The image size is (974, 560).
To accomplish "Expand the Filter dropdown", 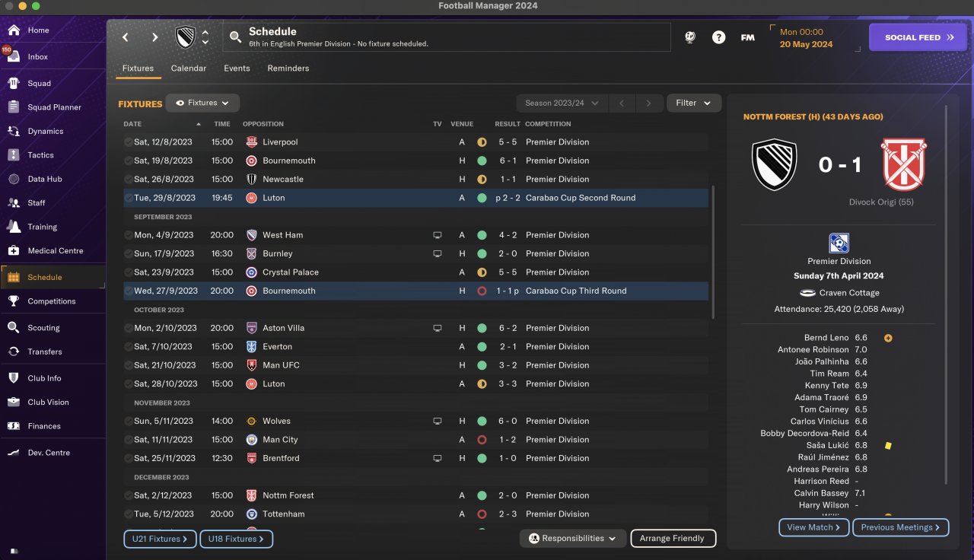I will (694, 103).
